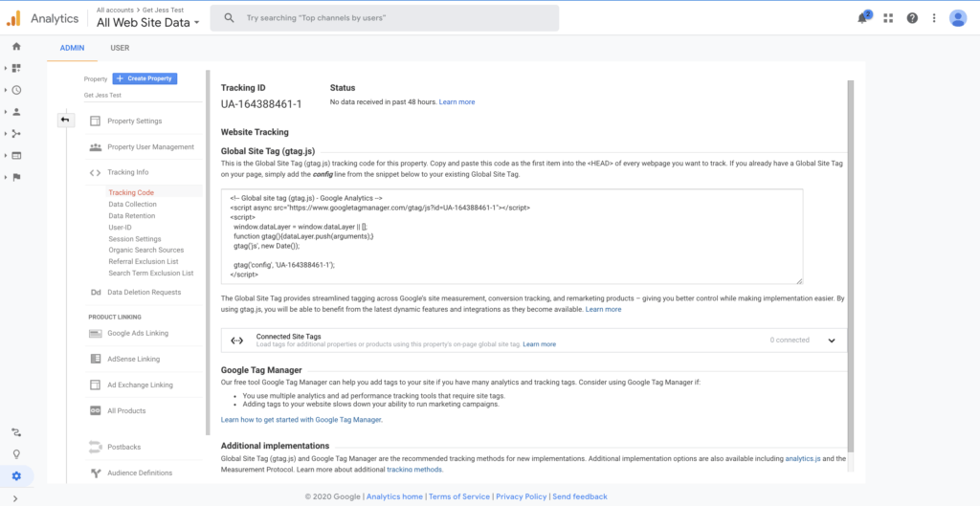The height and width of the screenshot is (506, 980).
Task: Open Property User Management
Action: [150, 146]
